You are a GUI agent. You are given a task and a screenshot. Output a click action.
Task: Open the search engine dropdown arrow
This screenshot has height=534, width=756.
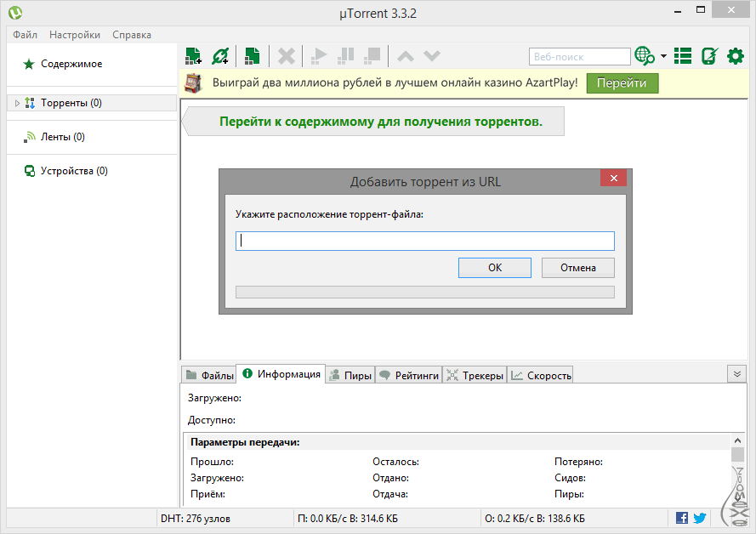pos(663,57)
